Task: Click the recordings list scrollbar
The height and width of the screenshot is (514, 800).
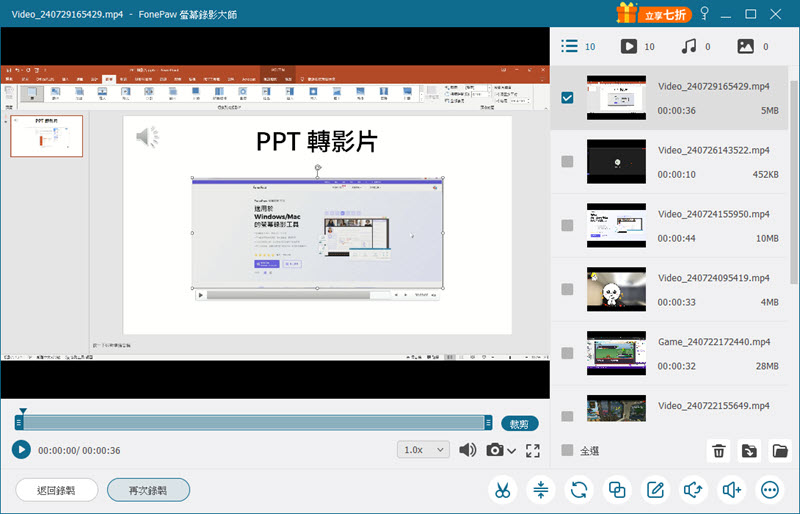Action: point(793,182)
